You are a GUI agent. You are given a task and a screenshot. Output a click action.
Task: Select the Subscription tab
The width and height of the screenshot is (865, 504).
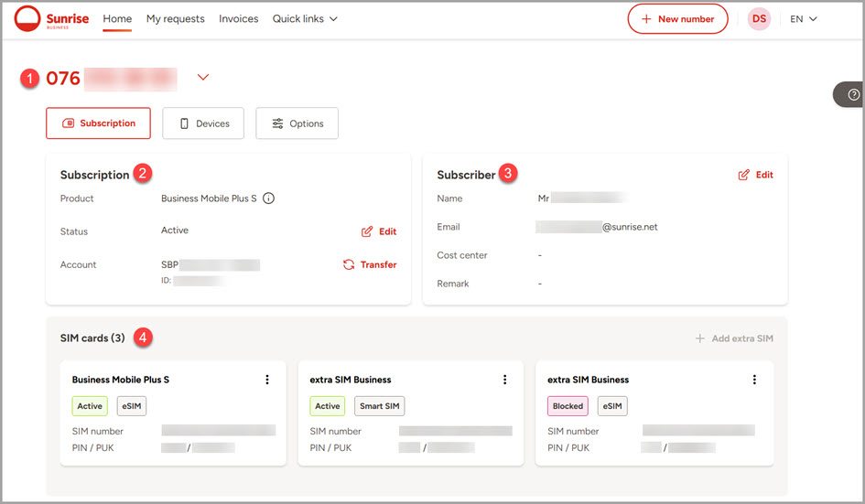pos(98,123)
